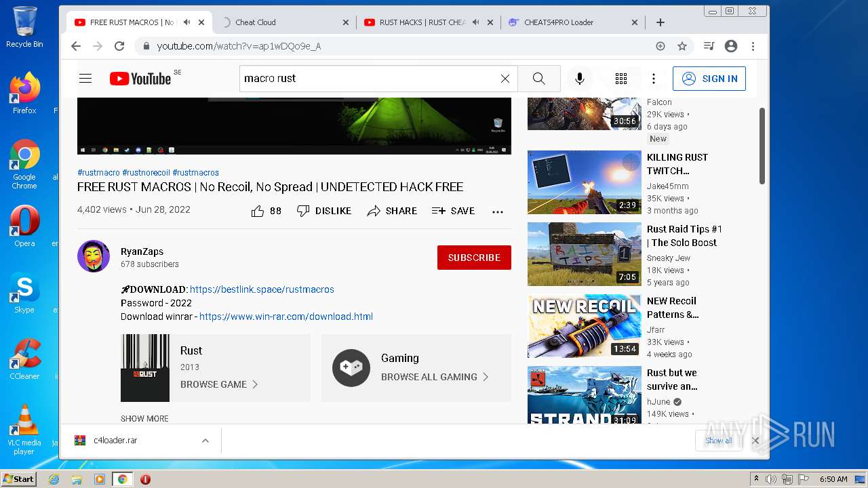Viewport: 868px width, 488px height.
Task: Close the Cheat Cloud tab
Action: 345,22
